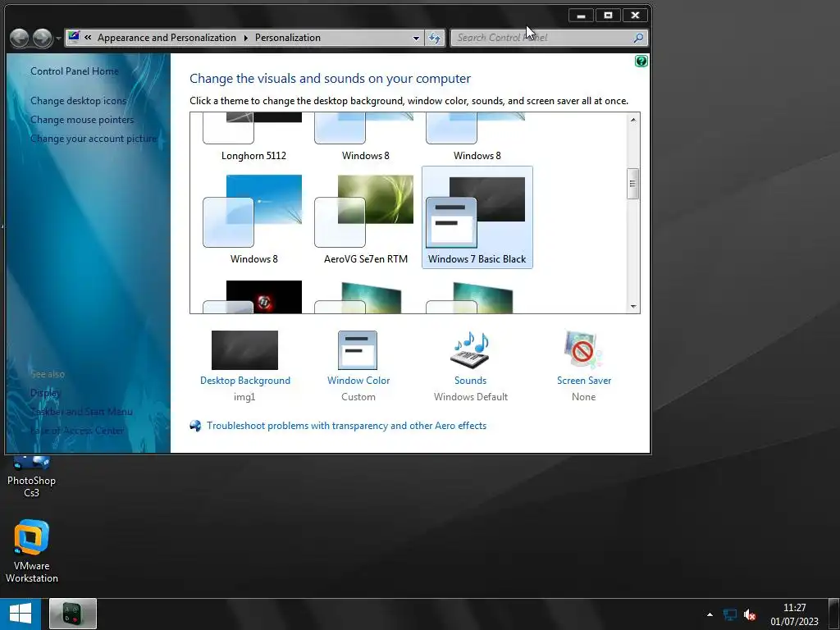This screenshot has height=630, width=840.
Task: Open Change mouse pointers link
Action: (82, 120)
